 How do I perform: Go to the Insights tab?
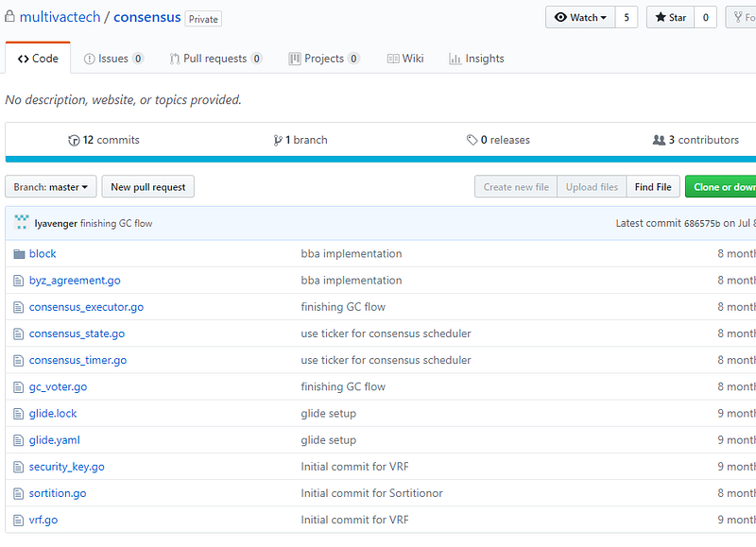476,59
